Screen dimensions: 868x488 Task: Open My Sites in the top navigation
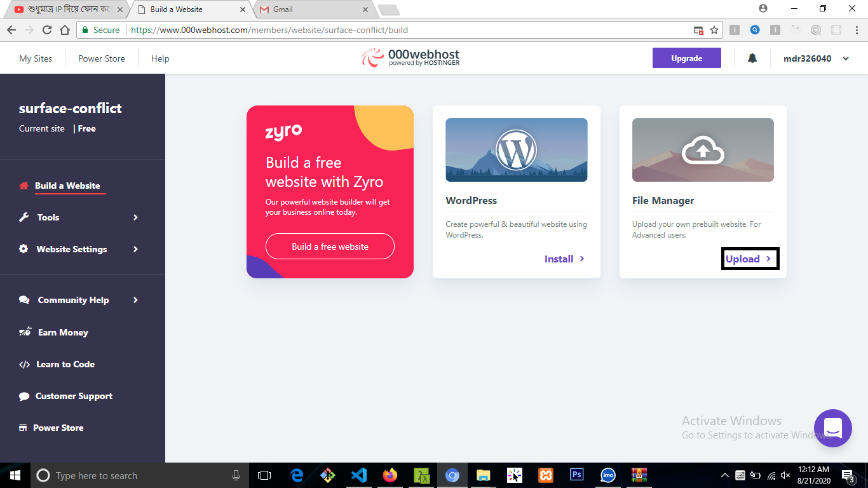click(36, 58)
